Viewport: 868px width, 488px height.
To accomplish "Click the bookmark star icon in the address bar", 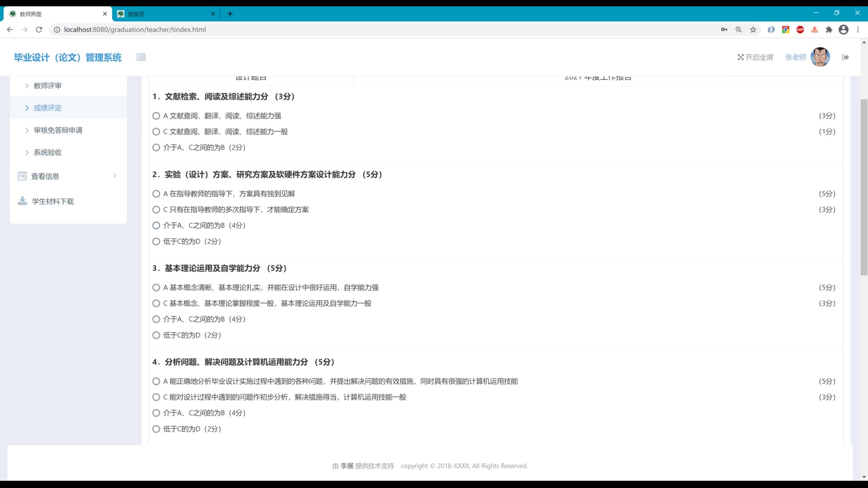I will coord(753,30).
